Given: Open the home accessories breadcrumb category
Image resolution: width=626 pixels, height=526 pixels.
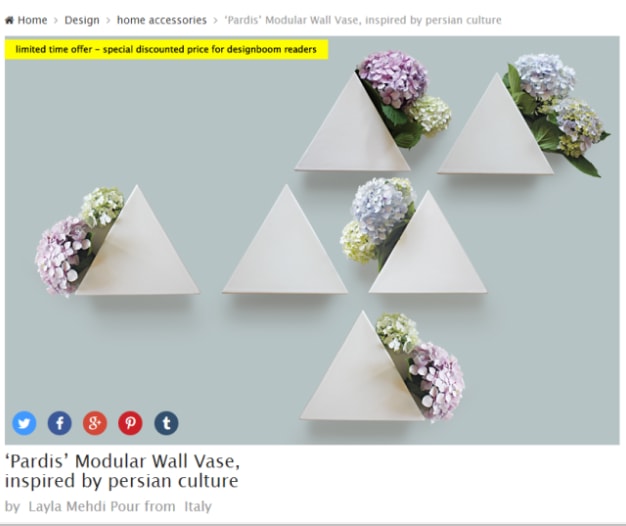Looking at the screenshot, I should (x=162, y=20).
